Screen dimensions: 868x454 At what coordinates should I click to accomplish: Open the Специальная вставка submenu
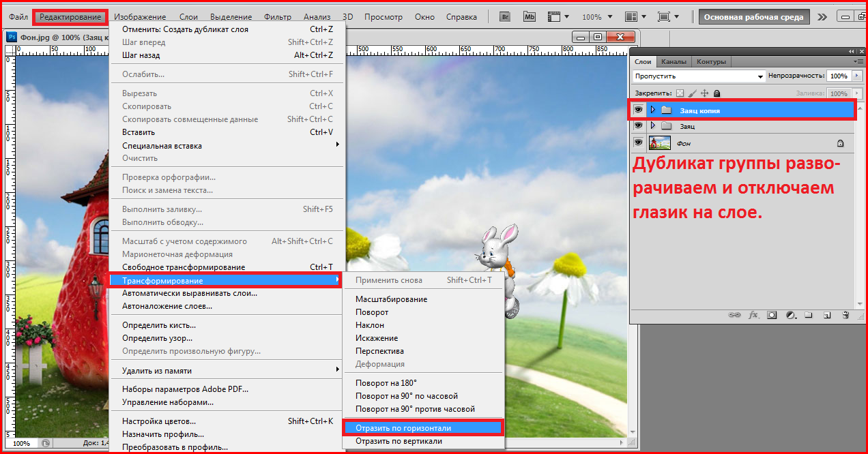pyautogui.click(x=227, y=145)
